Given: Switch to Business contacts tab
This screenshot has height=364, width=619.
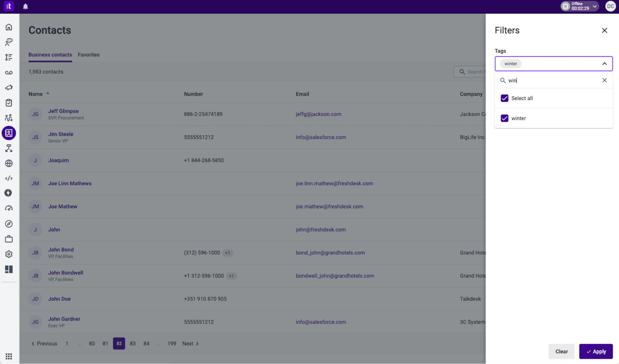Looking at the screenshot, I should [50, 55].
